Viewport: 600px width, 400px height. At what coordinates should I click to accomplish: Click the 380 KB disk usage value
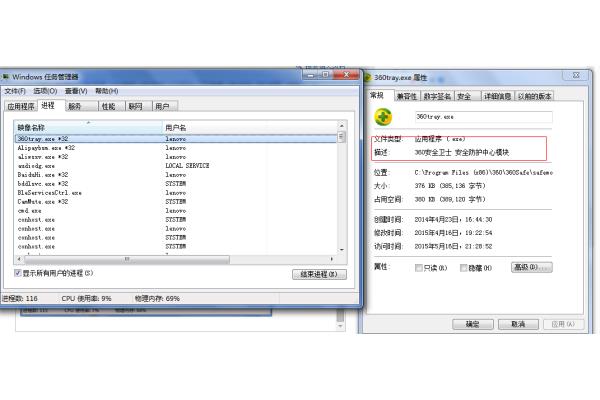tap(450, 199)
